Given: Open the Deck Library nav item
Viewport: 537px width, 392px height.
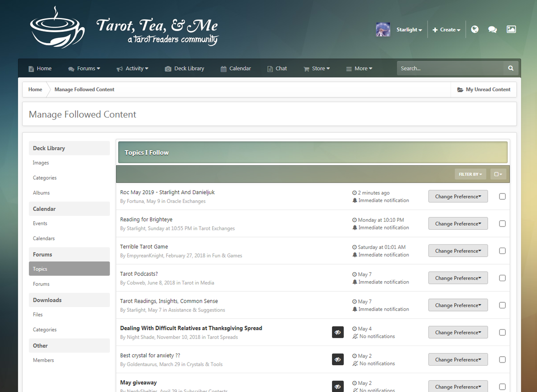Looking at the screenshot, I should (184, 68).
